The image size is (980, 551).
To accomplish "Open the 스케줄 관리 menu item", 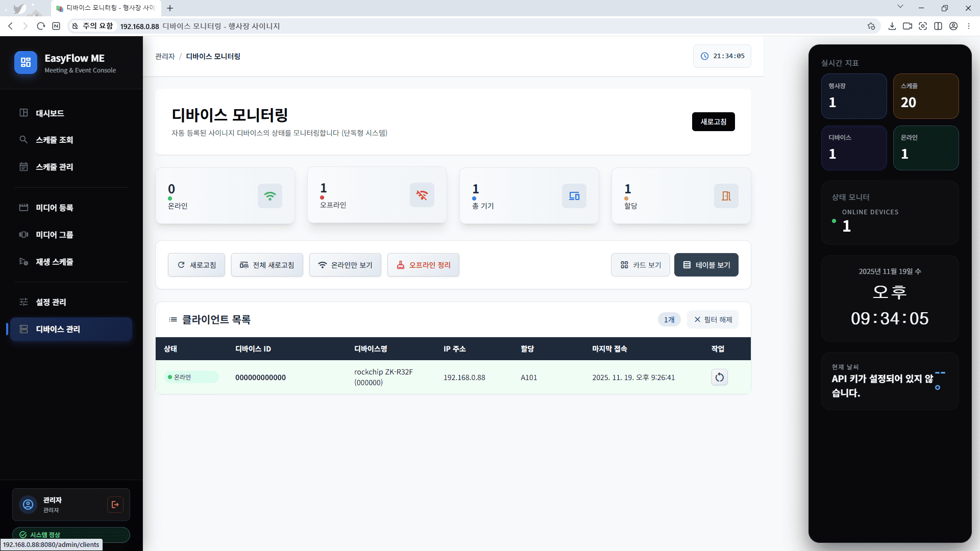I will tap(54, 167).
